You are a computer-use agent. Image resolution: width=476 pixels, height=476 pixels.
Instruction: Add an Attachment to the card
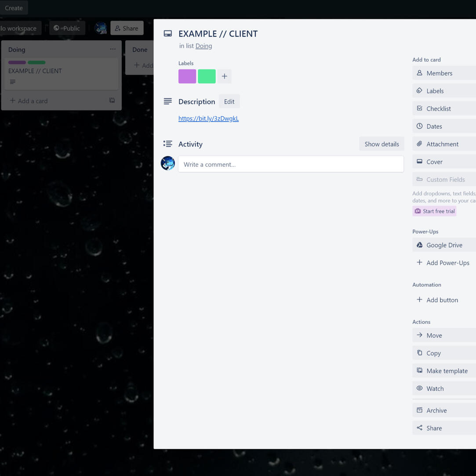pos(444,144)
